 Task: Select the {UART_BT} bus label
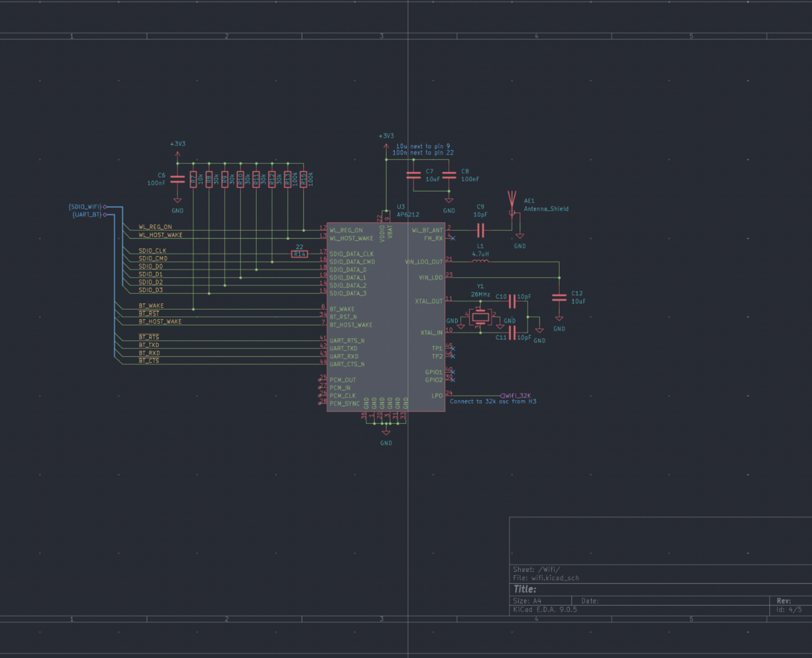pos(87,215)
